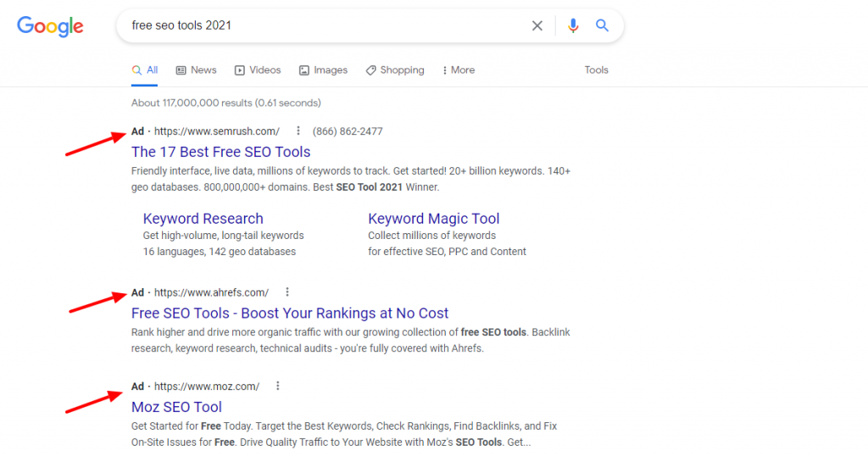
Task: Switch to the Videos tab
Action: (x=258, y=70)
